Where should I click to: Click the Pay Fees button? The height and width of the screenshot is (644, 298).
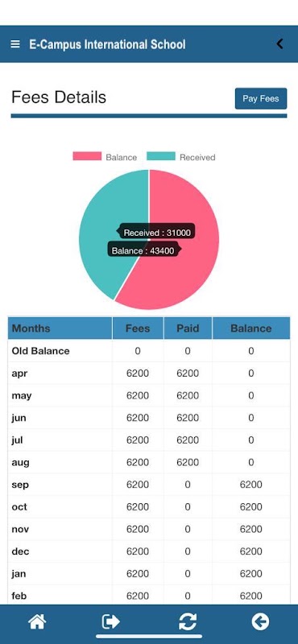coord(261,98)
